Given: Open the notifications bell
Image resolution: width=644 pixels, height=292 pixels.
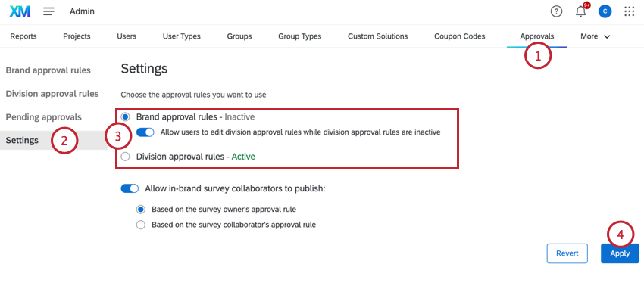Looking at the screenshot, I should click(x=581, y=11).
